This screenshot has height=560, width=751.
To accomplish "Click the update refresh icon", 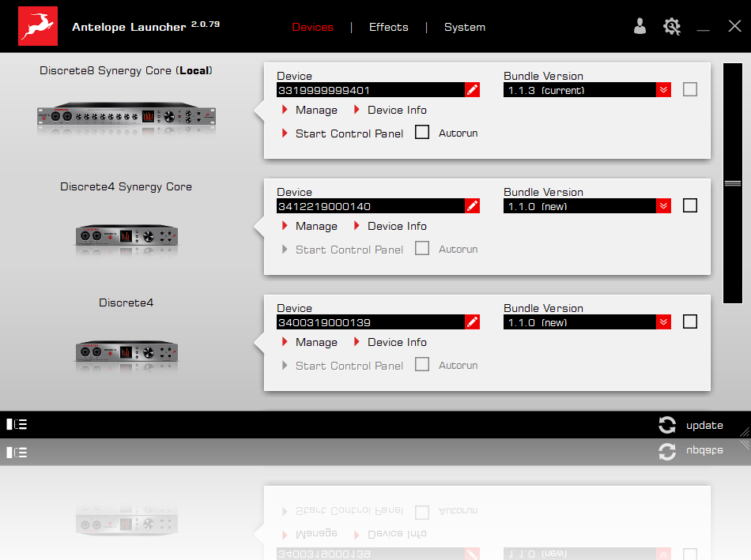I will (x=666, y=425).
